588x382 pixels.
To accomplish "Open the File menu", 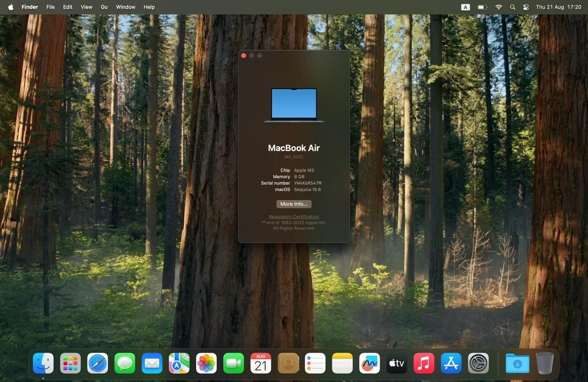I will pyautogui.click(x=51, y=7).
